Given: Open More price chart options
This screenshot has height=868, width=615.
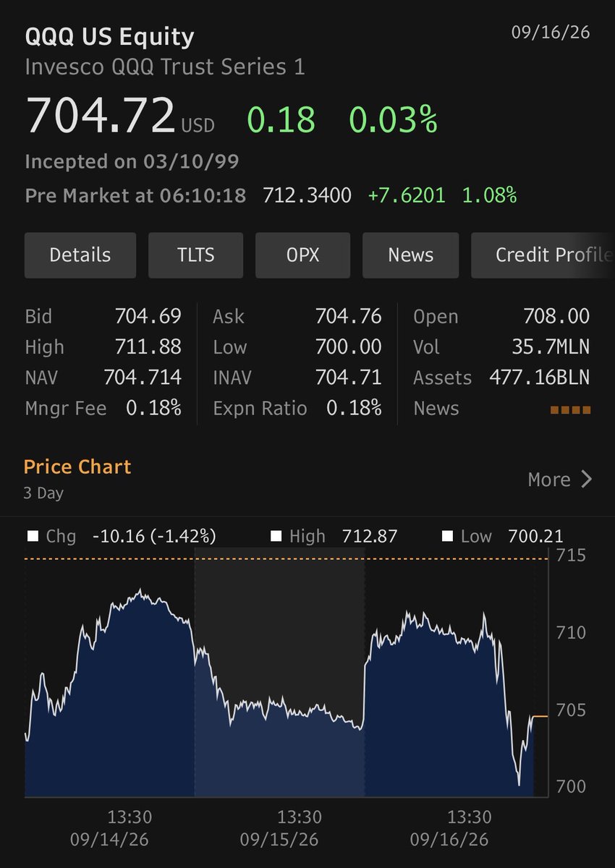Looking at the screenshot, I should (560, 480).
